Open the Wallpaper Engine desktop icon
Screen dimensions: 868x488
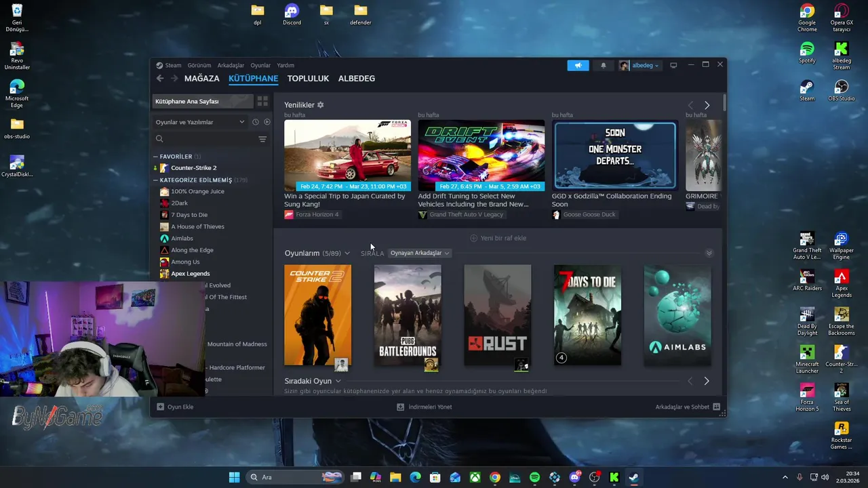click(842, 246)
